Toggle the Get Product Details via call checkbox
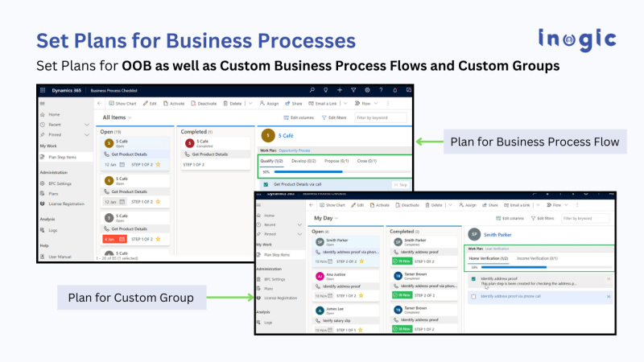644x362 pixels. pos(266,184)
